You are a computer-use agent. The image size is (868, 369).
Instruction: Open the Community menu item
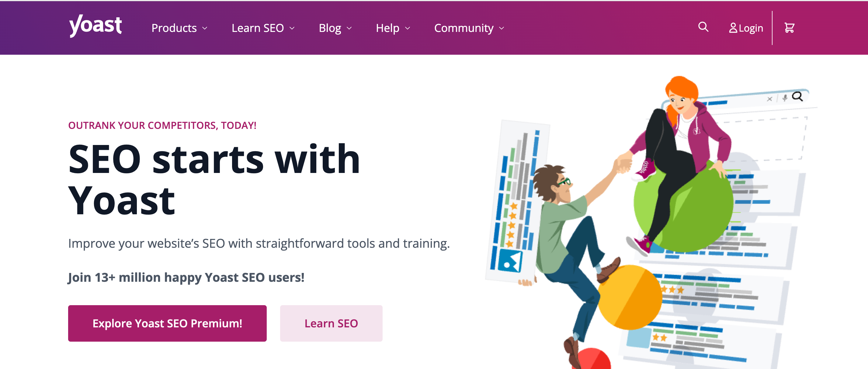pyautogui.click(x=463, y=28)
